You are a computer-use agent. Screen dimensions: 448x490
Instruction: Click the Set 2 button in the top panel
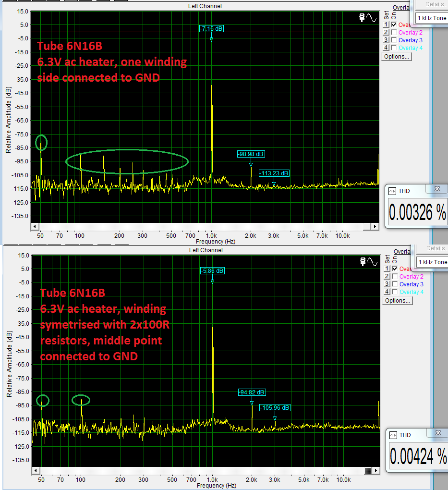[386, 32]
